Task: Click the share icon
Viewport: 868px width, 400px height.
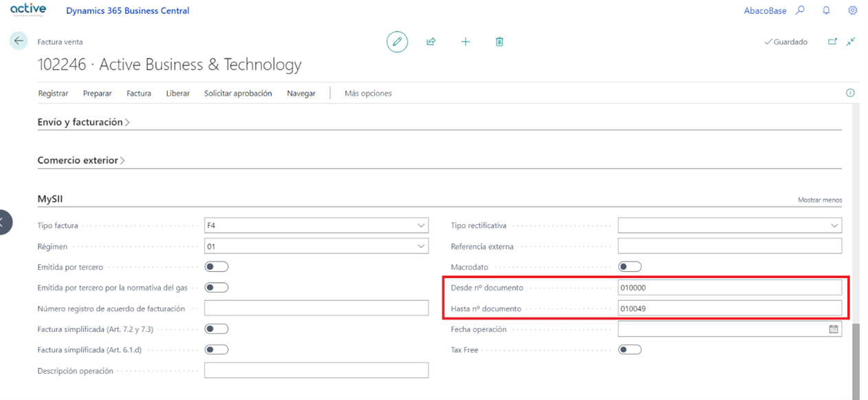Action: [x=431, y=42]
